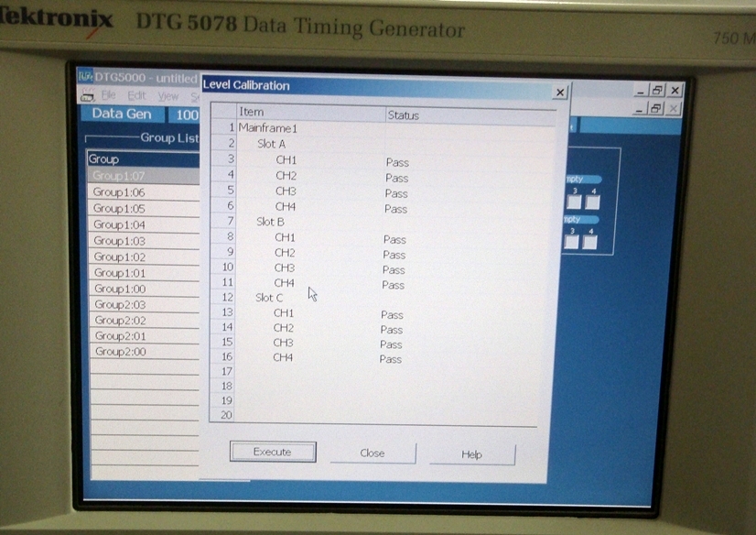Select CH2 under Slot C

tap(284, 328)
